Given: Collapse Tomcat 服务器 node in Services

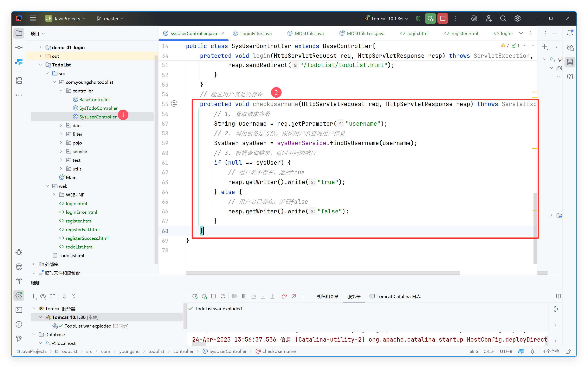Looking at the screenshot, I should pos(34,308).
